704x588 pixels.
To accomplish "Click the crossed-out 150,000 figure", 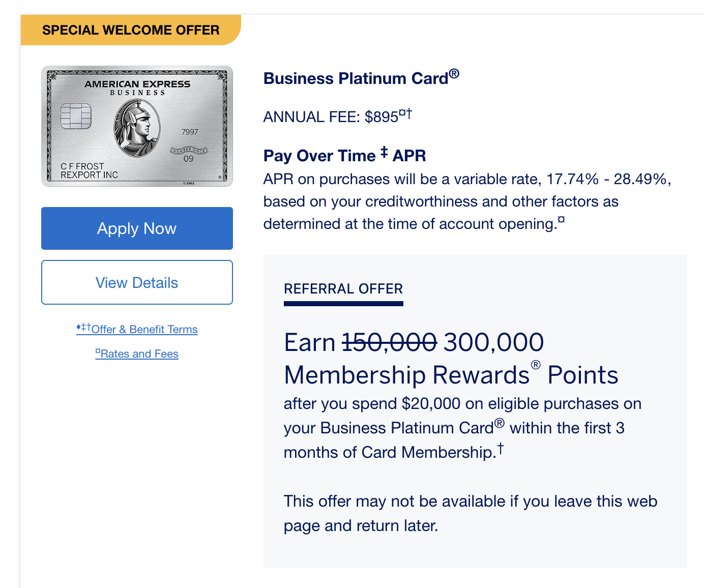I will pos(390,342).
